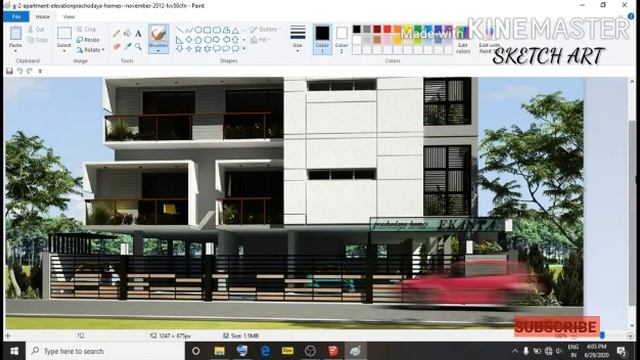Choose the Cloud callout shape

pos(236,49)
